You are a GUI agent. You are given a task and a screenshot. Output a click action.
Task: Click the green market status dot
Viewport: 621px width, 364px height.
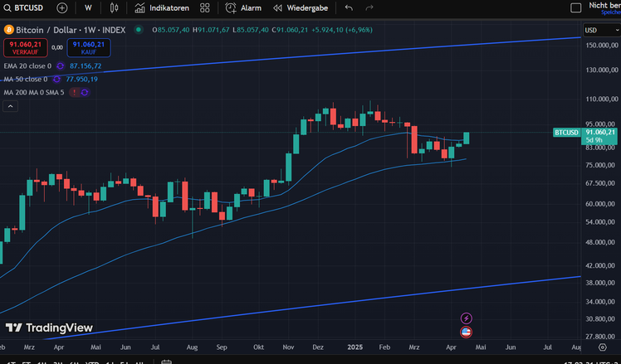point(138,30)
